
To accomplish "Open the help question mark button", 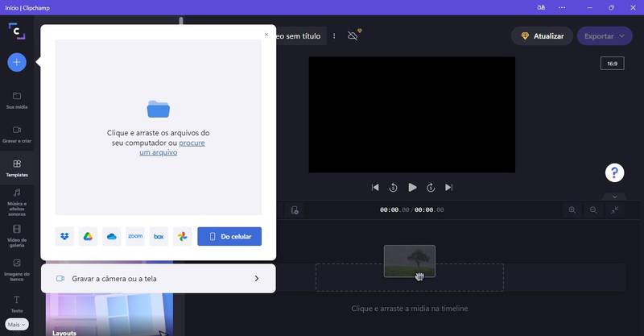I will pyautogui.click(x=614, y=172).
